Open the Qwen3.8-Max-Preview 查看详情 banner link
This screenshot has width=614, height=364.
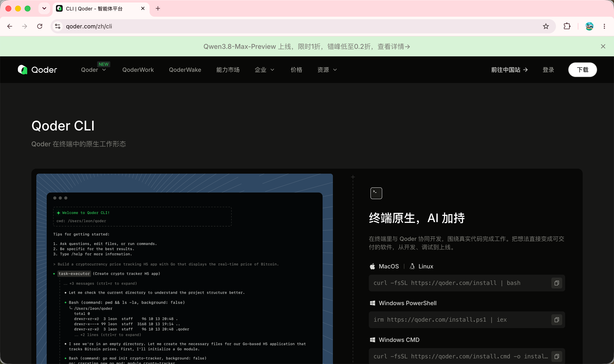307,46
